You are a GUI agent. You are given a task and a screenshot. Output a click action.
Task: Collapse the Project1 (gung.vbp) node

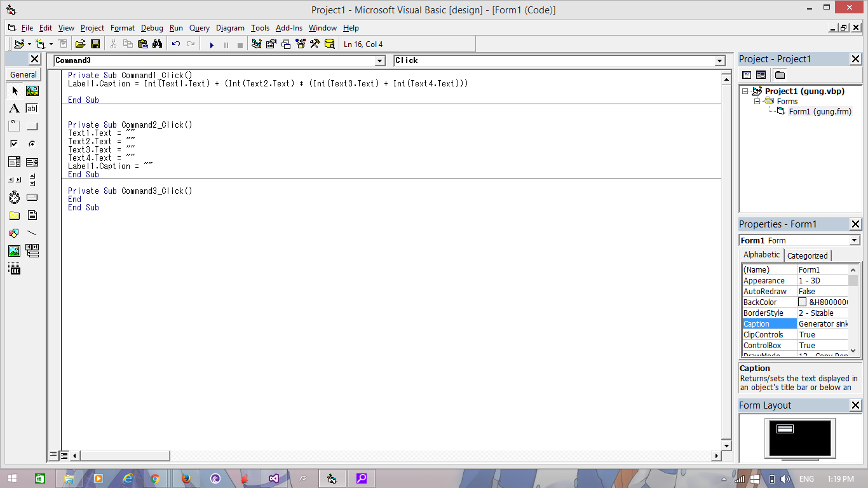coord(747,91)
